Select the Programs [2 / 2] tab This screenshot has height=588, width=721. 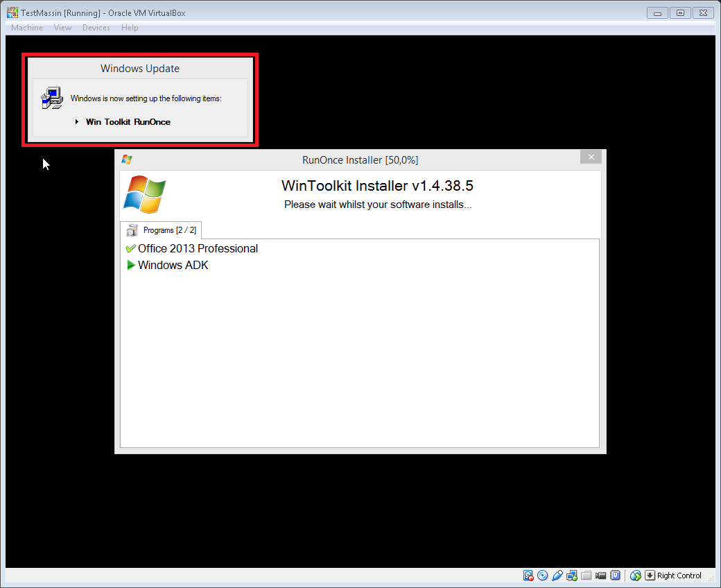(161, 230)
